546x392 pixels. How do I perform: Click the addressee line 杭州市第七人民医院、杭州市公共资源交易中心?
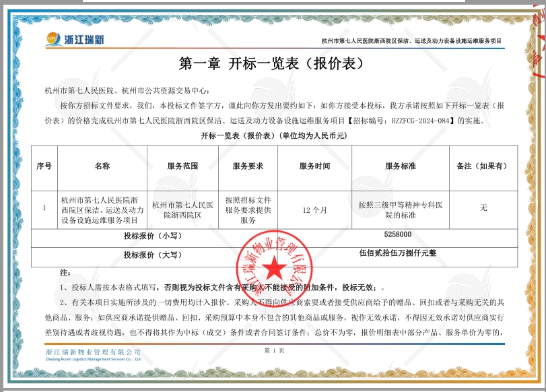click(x=127, y=91)
